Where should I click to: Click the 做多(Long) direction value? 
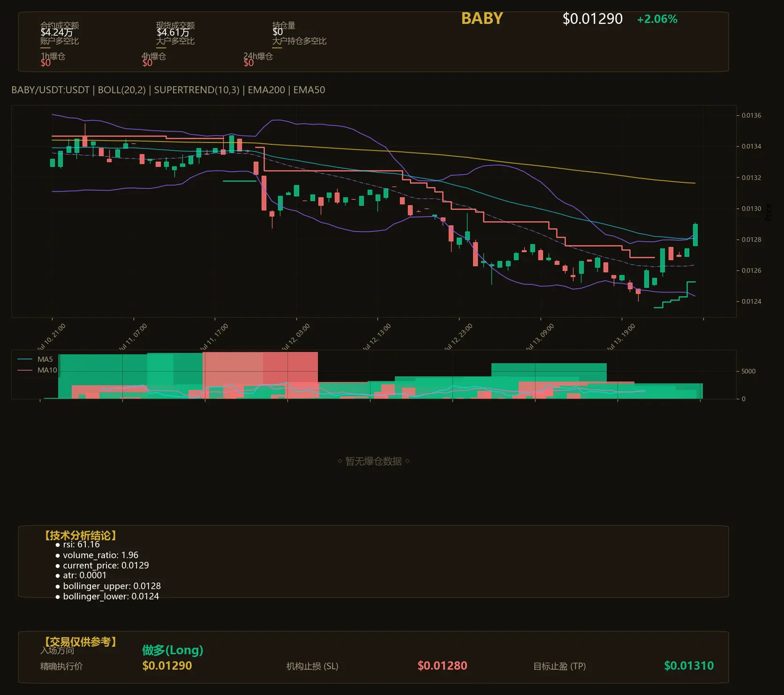(173, 650)
